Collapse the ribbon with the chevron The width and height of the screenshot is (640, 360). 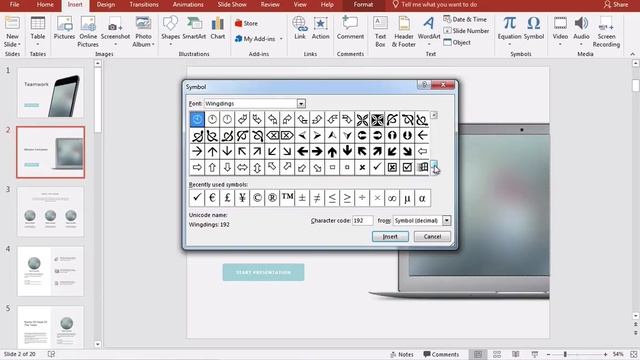pos(632,54)
